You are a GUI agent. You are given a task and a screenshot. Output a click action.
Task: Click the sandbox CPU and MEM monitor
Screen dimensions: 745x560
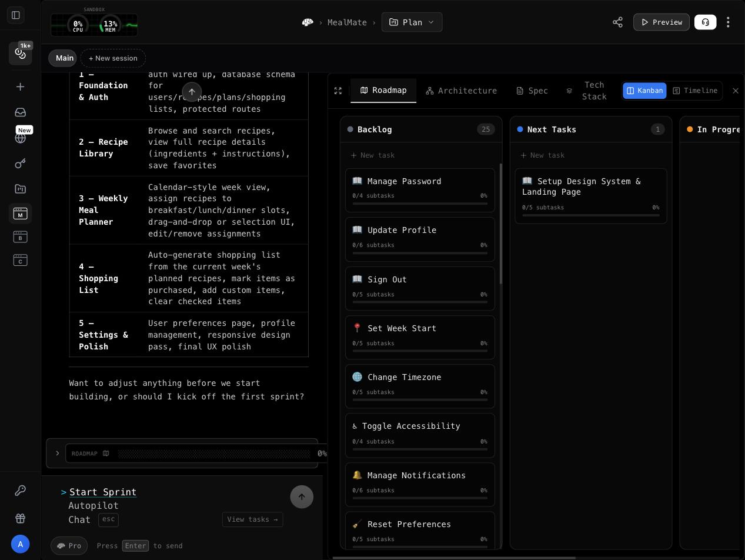click(x=94, y=25)
